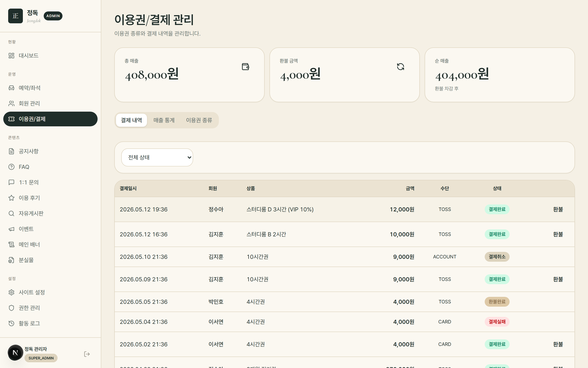Screen dimensions: 588x368
Task: Click the 분실물 package icon
Action: point(11,260)
